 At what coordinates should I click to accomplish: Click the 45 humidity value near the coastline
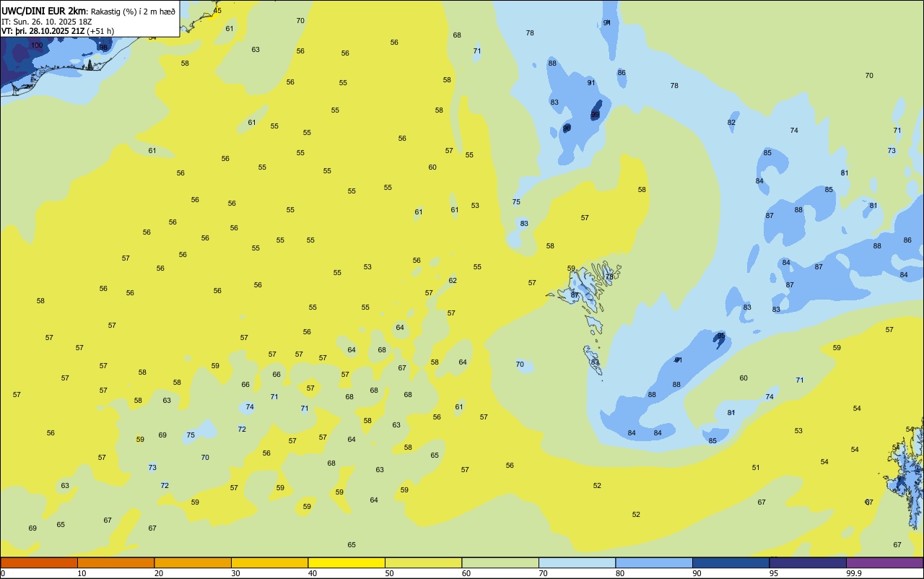coord(218,10)
